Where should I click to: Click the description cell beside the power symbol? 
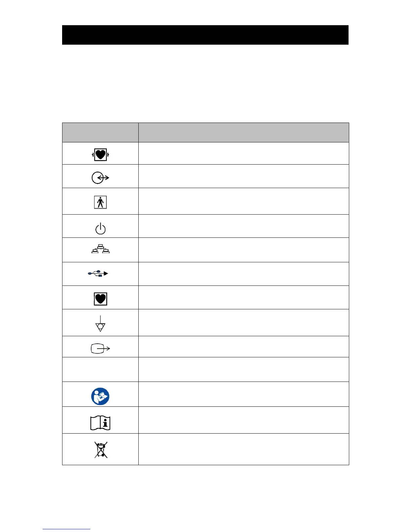[x=243, y=226]
